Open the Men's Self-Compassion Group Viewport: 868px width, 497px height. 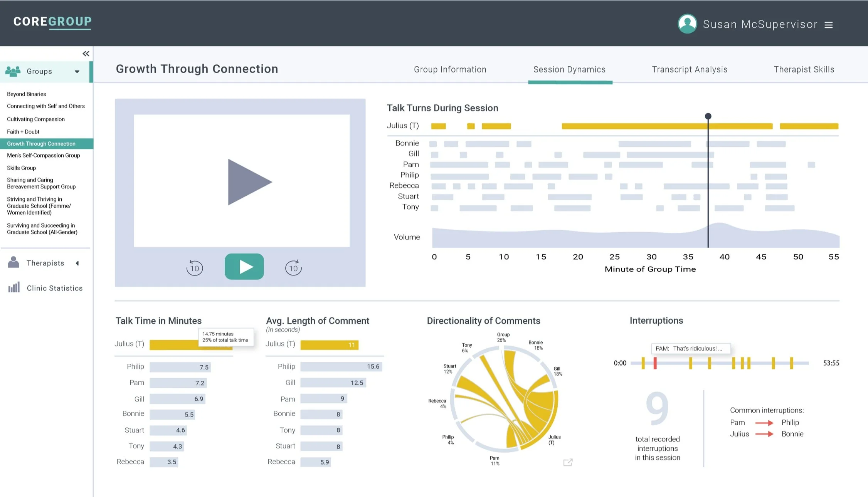pyautogui.click(x=43, y=155)
